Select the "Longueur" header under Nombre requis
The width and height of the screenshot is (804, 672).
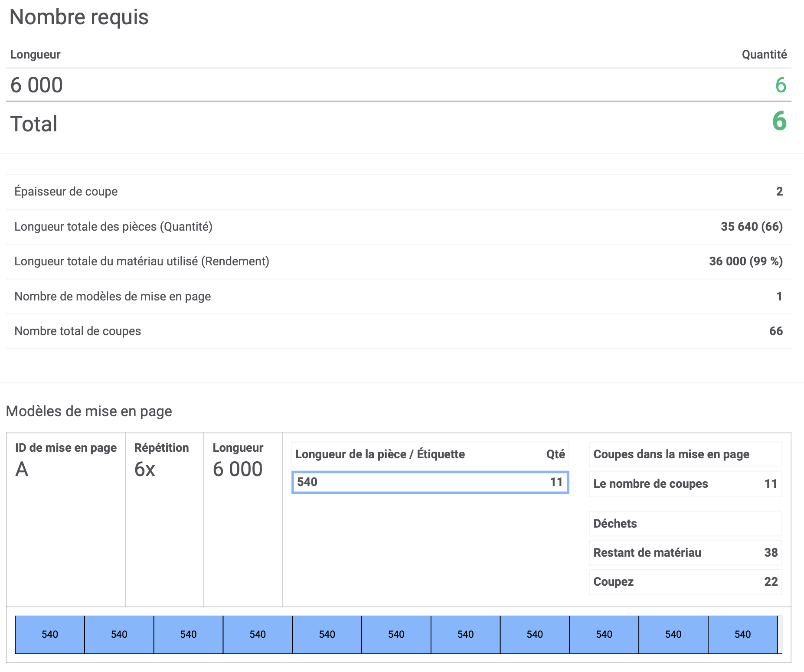[35, 55]
